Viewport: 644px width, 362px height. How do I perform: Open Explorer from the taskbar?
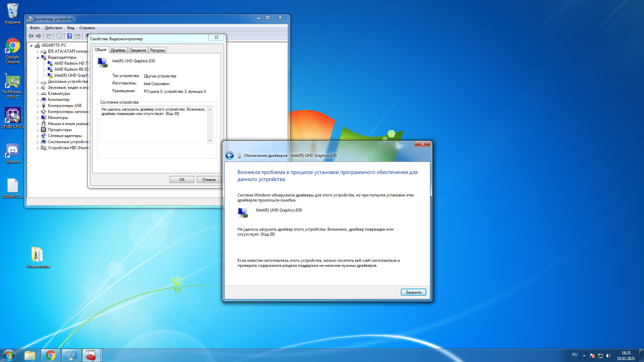coord(30,355)
